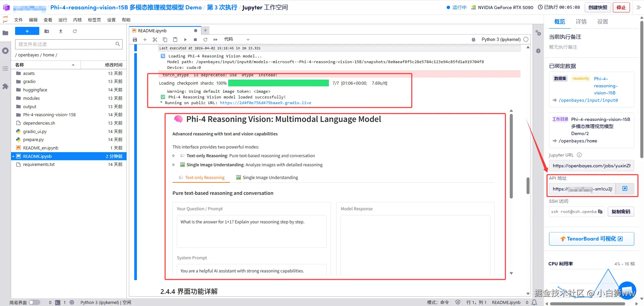Open the property inspector gears icon
The image size is (644, 306).
click(x=538, y=33)
